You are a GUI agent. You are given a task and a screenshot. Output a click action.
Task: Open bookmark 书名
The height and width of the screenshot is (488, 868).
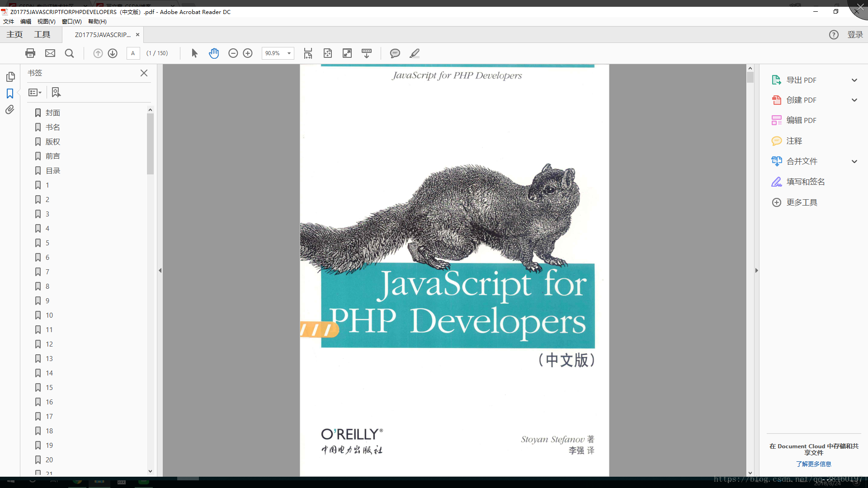pyautogui.click(x=52, y=127)
